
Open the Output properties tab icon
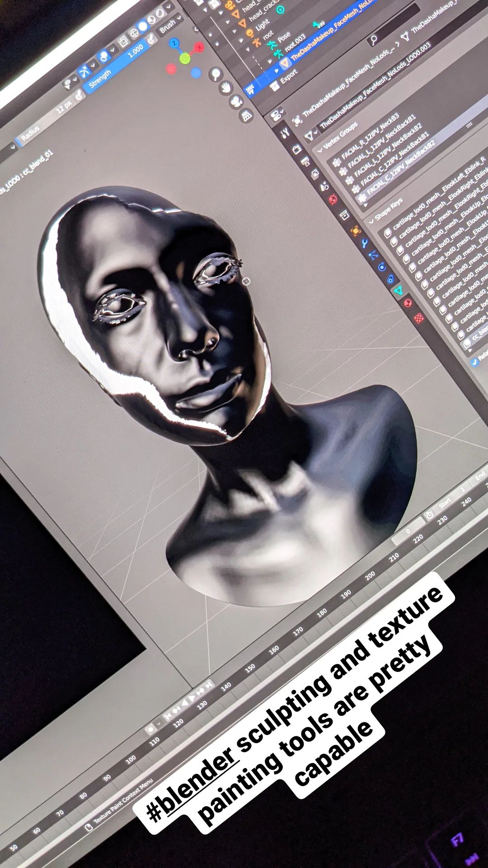pyautogui.click(x=306, y=161)
